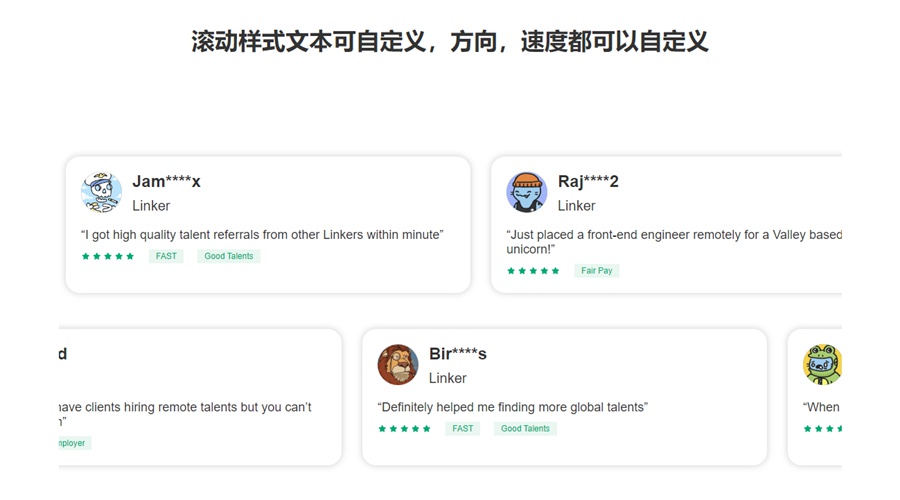The image size is (900, 500).
Task: Click the star rating in Jam****x's card
Action: pyautogui.click(x=108, y=257)
